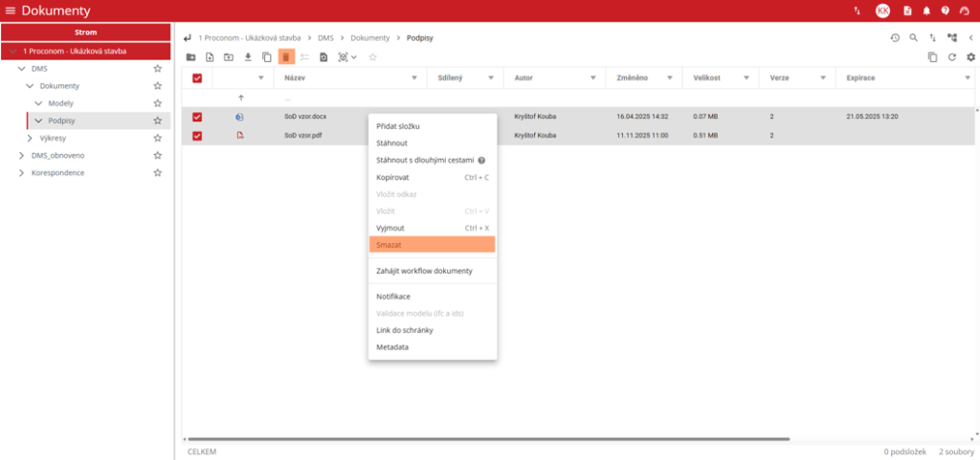Click the orange trash delete toolbar icon
This screenshot has height=460, width=980.
coord(286,57)
